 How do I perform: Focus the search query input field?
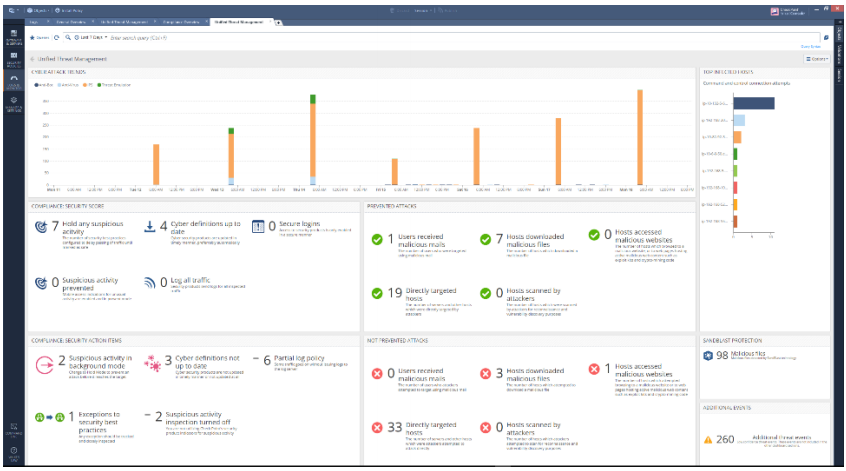tap(464, 38)
